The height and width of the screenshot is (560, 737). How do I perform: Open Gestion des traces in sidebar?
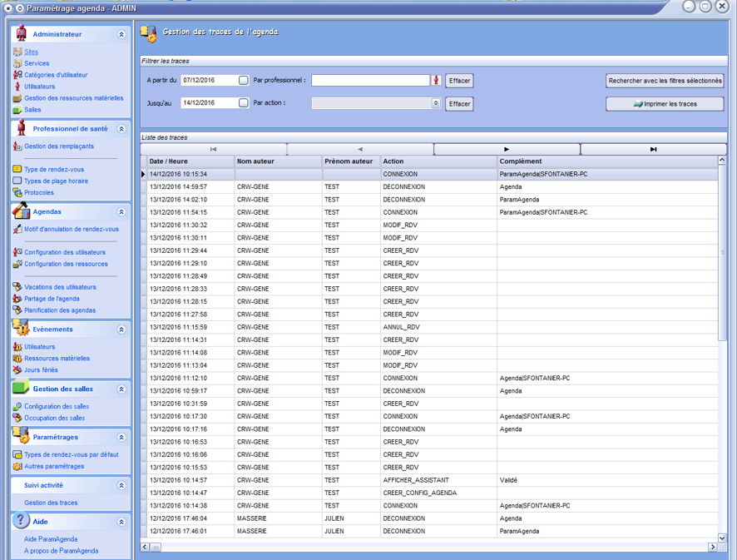point(51,503)
